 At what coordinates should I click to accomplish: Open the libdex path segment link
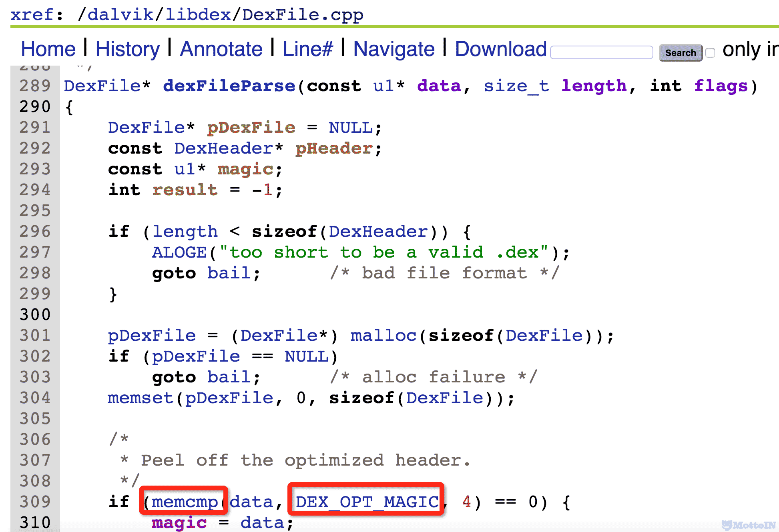click(x=198, y=15)
